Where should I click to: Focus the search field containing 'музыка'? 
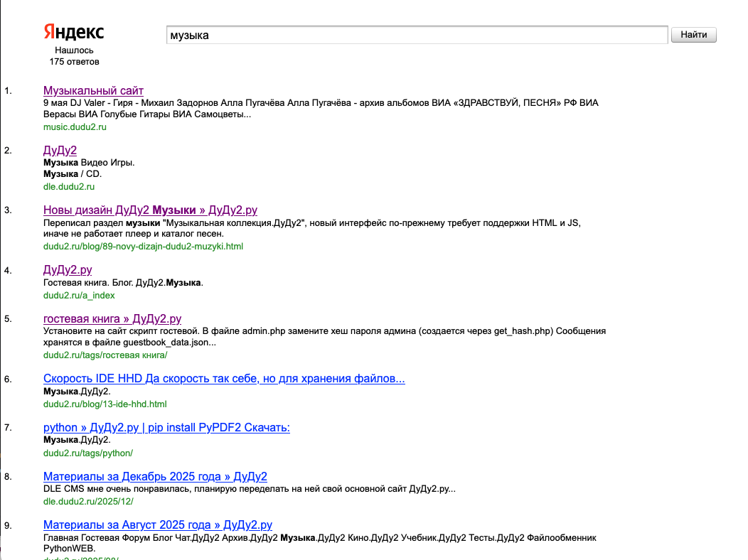[x=416, y=35]
